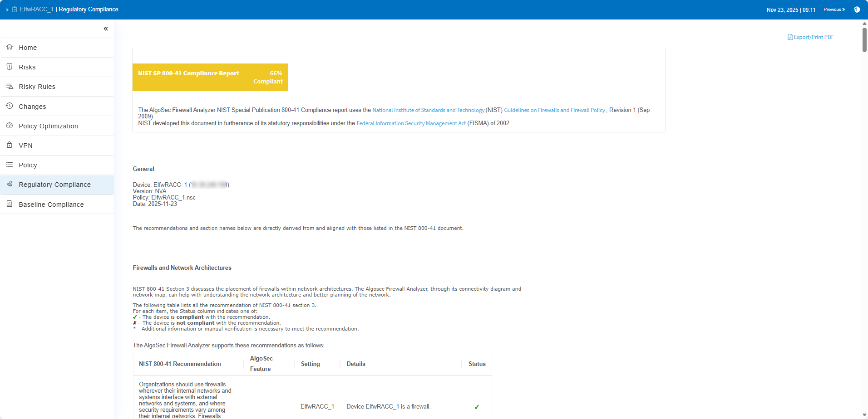Select Regulatory Compliance in the sidebar
The image size is (868, 419).
(x=54, y=185)
